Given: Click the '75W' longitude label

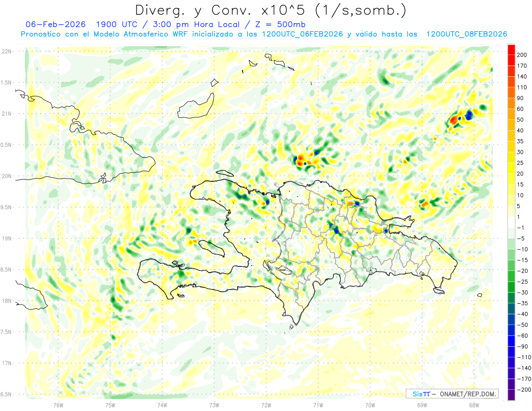Looking at the screenshot, I should click(x=110, y=405).
